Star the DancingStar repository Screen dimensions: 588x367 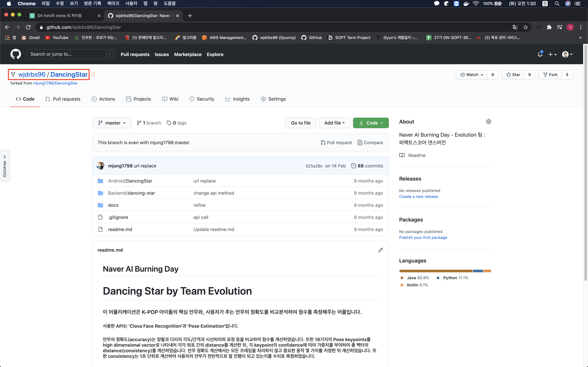(x=513, y=75)
